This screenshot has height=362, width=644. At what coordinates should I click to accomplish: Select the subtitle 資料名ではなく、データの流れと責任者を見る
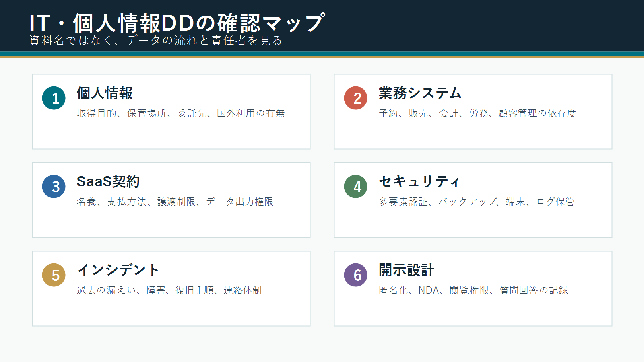click(x=155, y=41)
